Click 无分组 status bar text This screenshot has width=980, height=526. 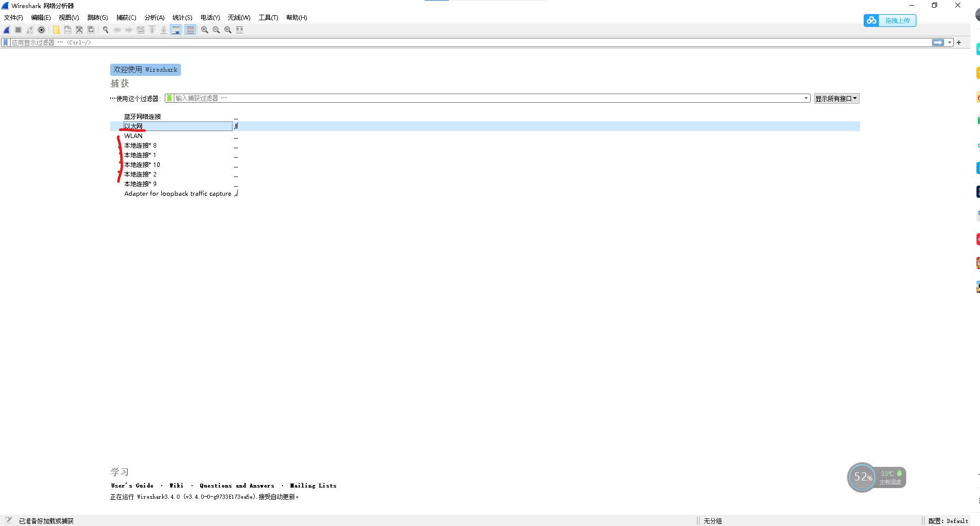click(x=713, y=521)
